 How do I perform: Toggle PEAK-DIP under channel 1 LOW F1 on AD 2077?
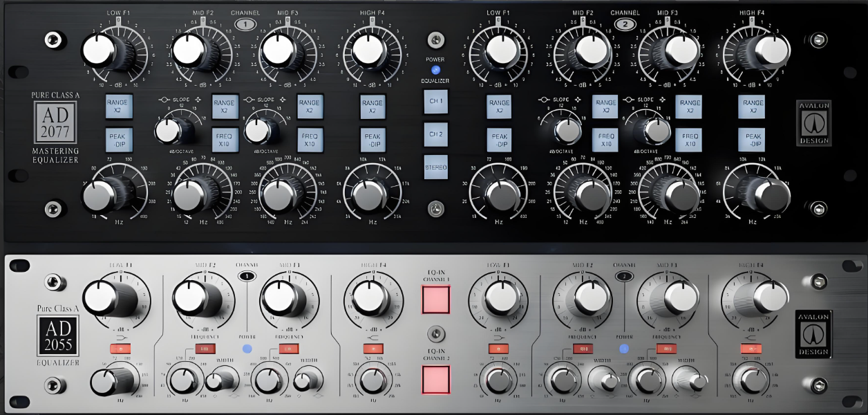pyautogui.click(x=119, y=139)
